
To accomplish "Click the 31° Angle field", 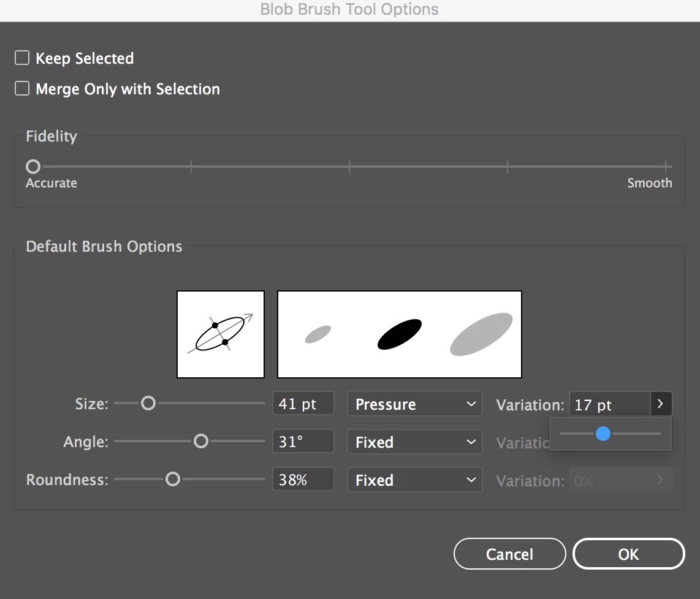I will click(x=303, y=442).
